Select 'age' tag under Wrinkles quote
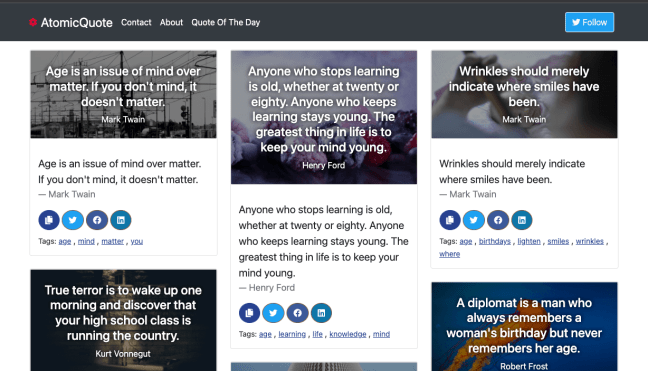 tap(466, 241)
